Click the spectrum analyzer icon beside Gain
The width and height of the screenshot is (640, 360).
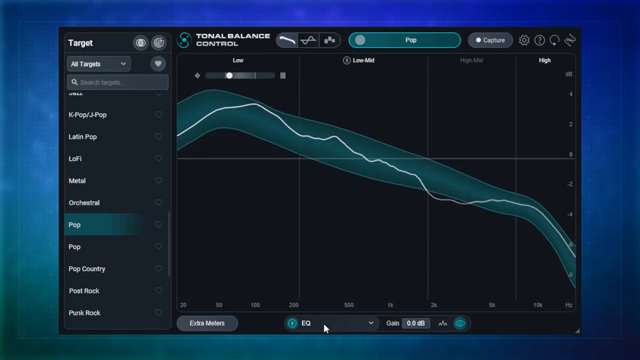point(443,323)
